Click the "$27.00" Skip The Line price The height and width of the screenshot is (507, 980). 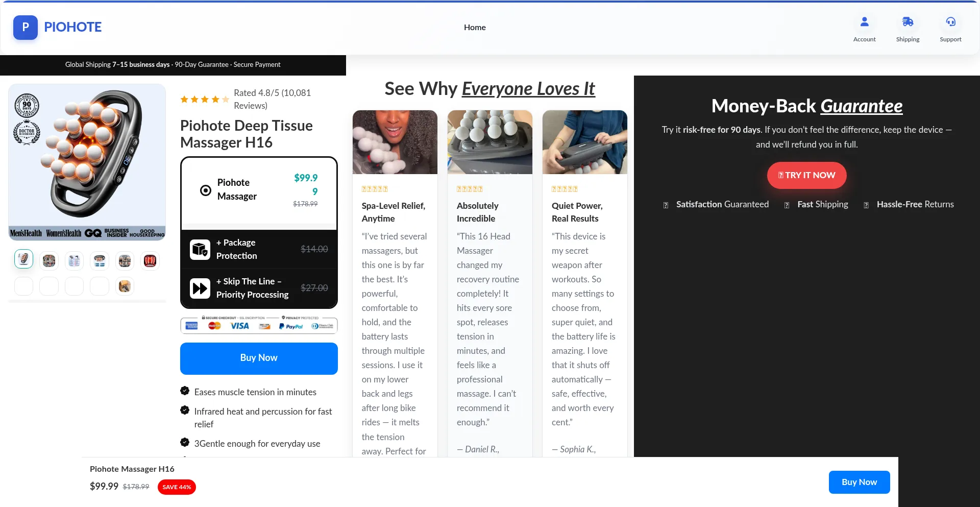314,288
